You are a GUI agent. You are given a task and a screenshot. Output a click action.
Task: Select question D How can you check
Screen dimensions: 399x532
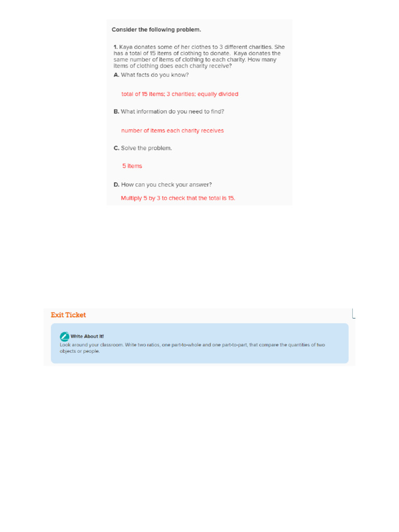(x=163, y=184)
